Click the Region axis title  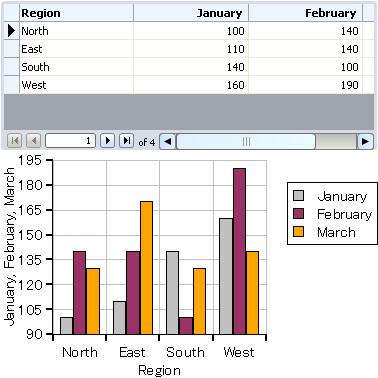point(159,370)
